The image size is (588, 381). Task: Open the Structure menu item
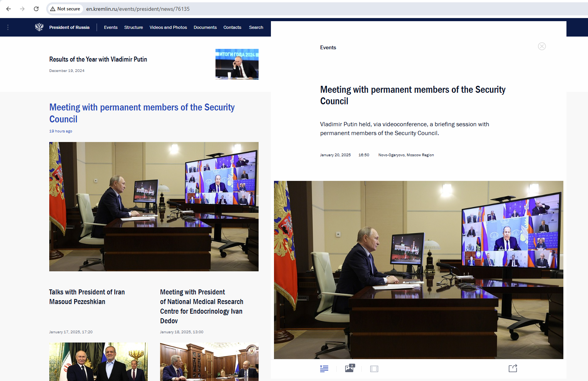(x=133, y=27)
